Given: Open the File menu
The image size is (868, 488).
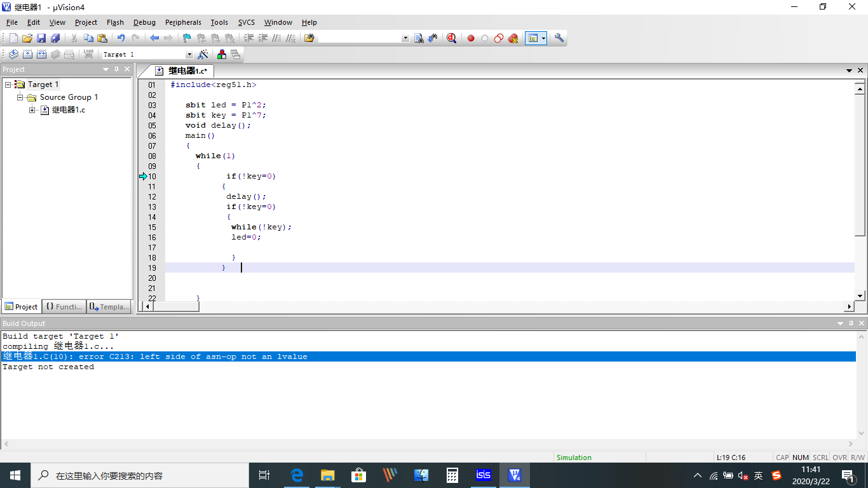Looking at the screenshot, I should point(11,22).
